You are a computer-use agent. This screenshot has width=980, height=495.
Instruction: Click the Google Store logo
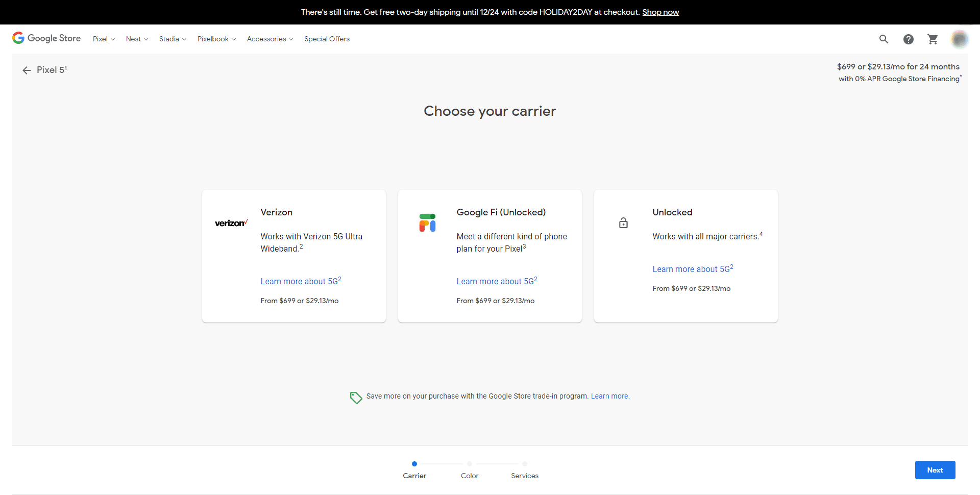[46, 38]
